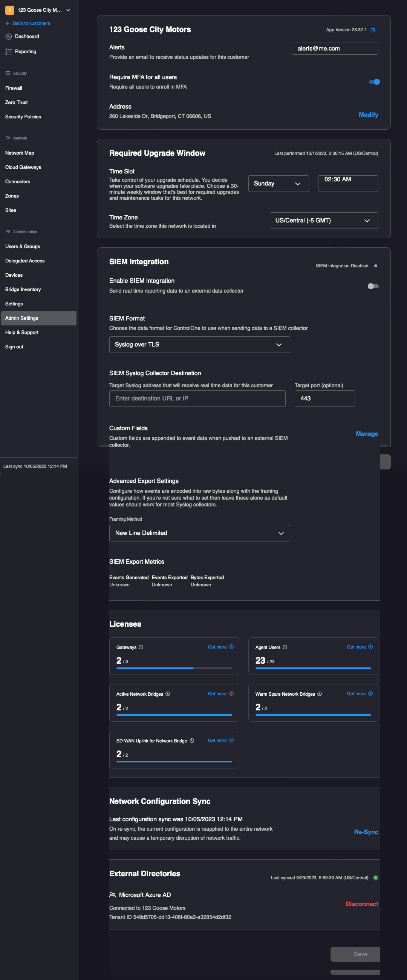Open the App Version external link icon

click(373, 30)
